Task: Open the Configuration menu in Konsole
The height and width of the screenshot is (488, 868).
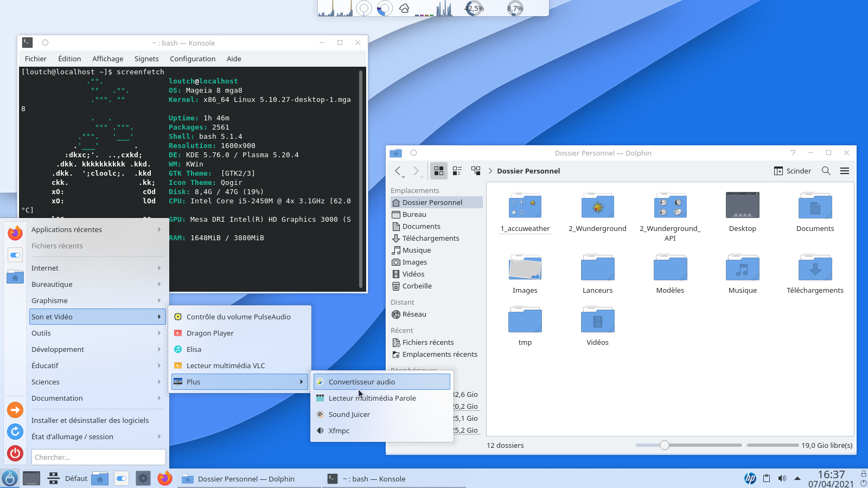Action: tap(193, 59)
